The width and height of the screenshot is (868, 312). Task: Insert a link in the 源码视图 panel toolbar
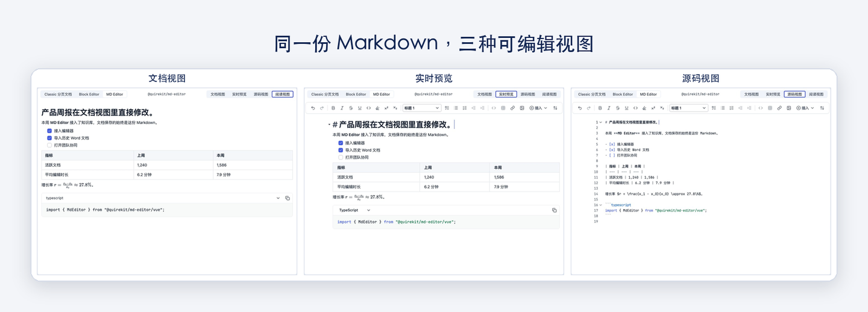coord(779,108)
